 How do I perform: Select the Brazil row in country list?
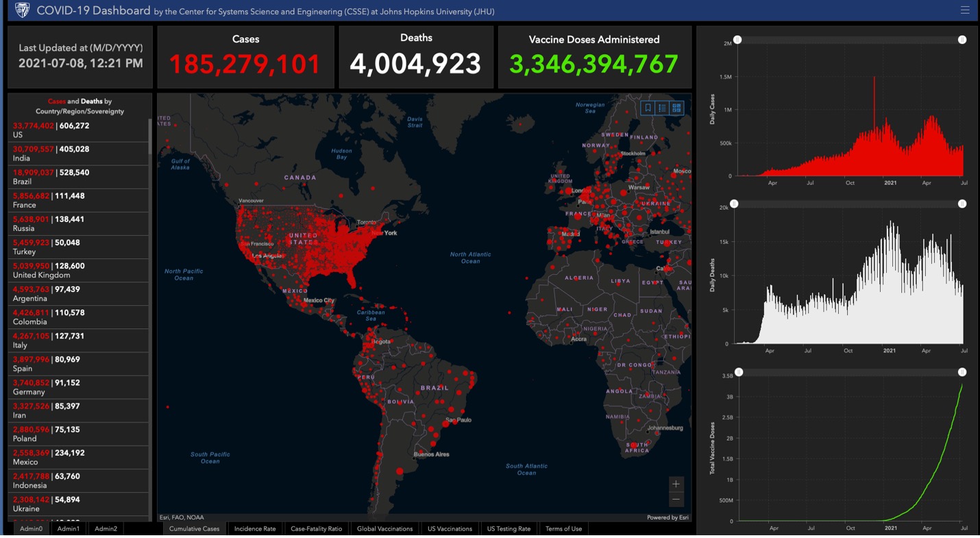[x=78, y=177]
